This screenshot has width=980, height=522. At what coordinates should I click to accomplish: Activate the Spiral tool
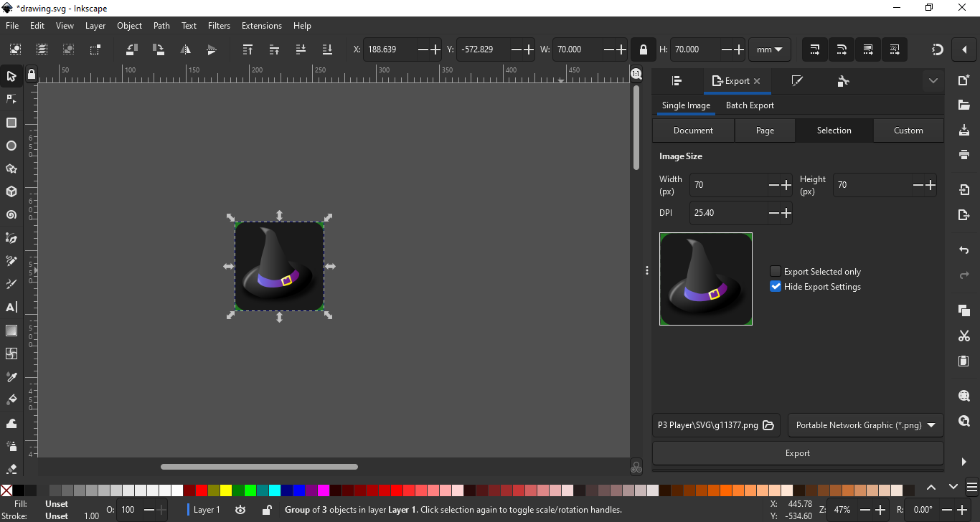coord(11,215)
